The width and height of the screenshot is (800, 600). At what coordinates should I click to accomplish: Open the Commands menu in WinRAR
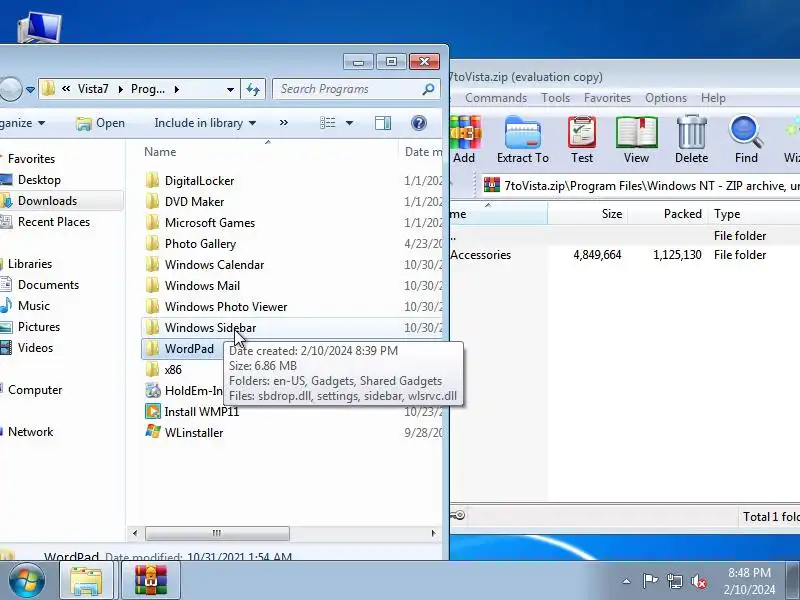point(495,98)
